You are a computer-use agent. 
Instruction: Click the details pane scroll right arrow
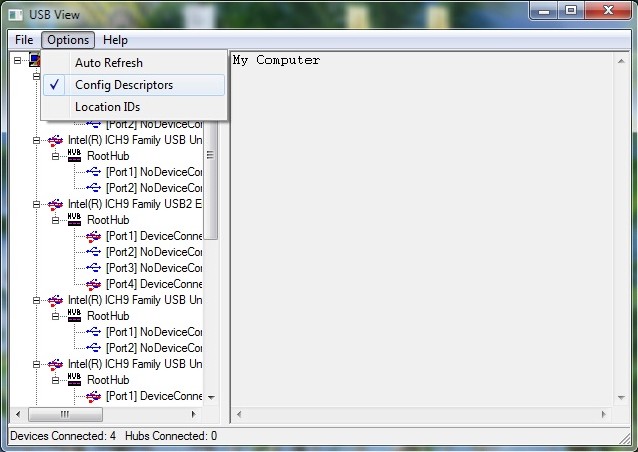pyautogui.click(x=603, y=415)
